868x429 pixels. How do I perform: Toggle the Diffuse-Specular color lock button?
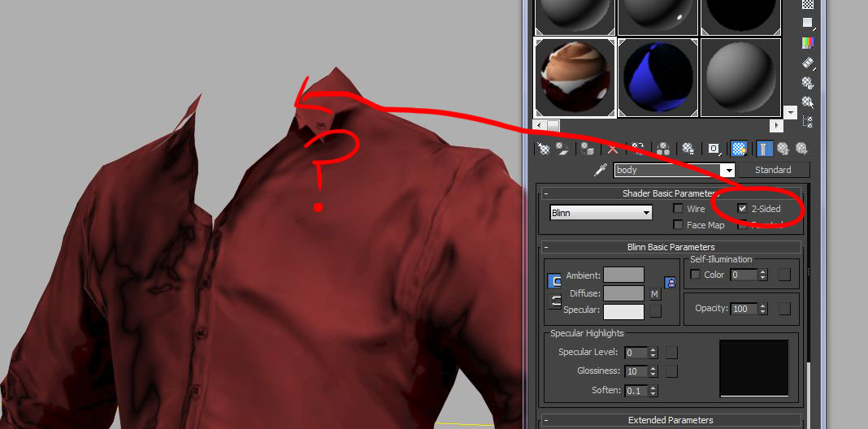(554, 301)
